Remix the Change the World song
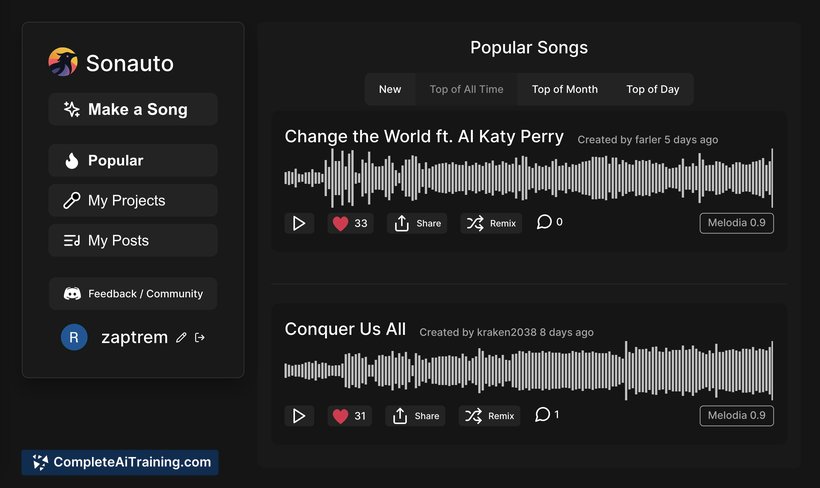The width and height of the screenshot is (820, 488). coord(491,223)
